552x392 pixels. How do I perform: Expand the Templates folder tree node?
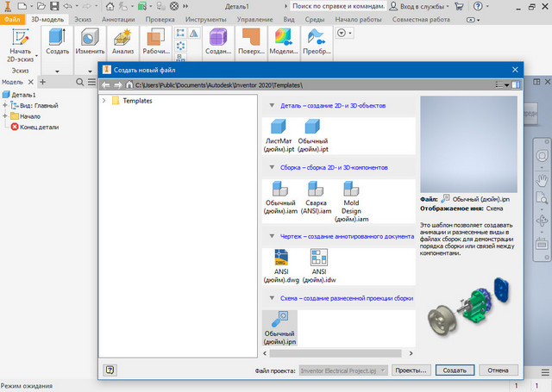(105, 101)
